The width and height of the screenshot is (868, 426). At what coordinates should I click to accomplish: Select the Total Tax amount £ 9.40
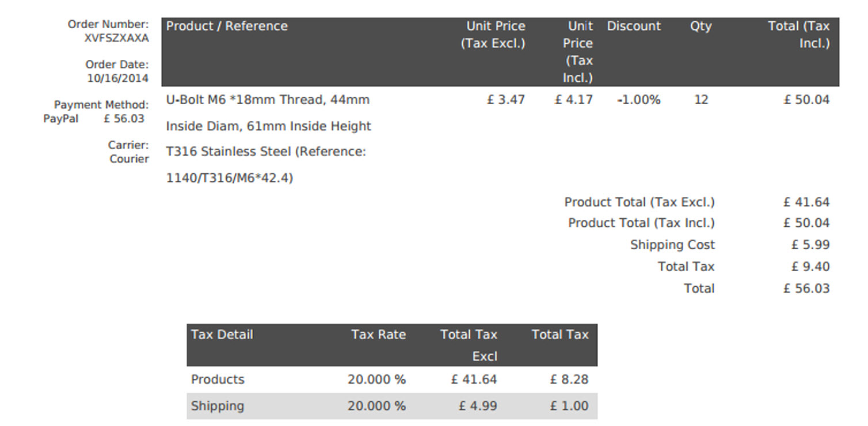(x=810, y=267)
